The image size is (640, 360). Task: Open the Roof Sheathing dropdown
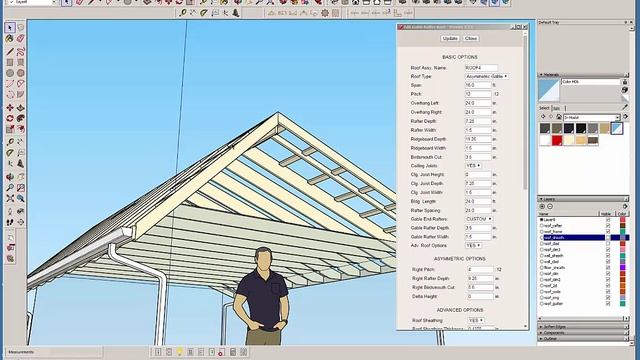coord(476,320)
